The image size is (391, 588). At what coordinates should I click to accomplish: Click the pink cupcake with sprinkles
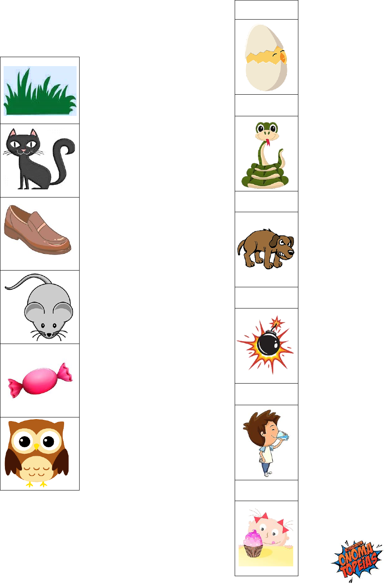click(x=253, y=544)
